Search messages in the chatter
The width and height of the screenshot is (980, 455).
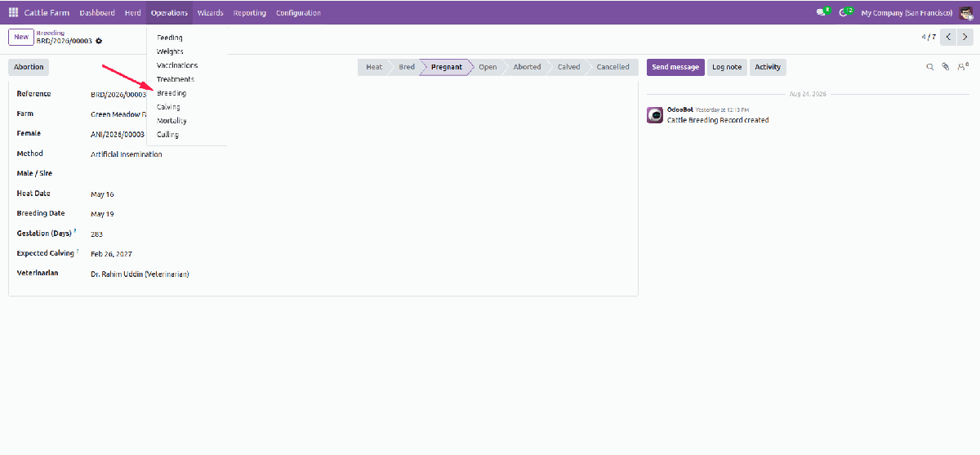929,67
